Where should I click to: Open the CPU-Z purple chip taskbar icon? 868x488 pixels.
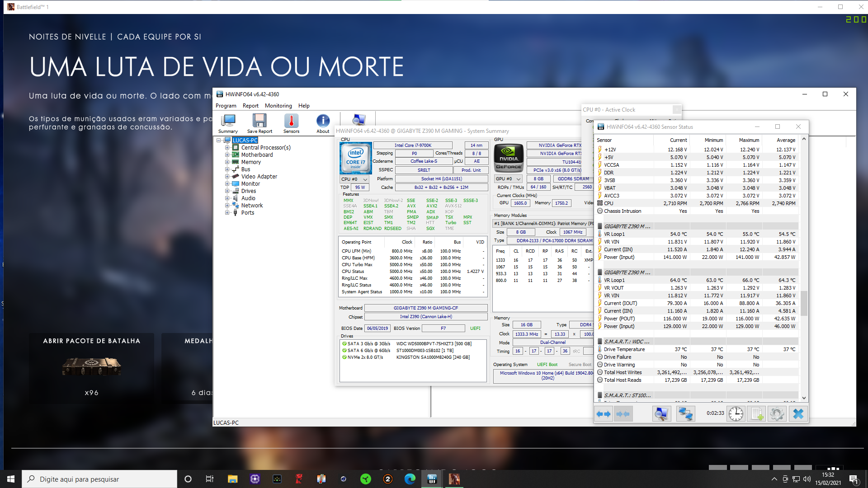pos(255,479)
